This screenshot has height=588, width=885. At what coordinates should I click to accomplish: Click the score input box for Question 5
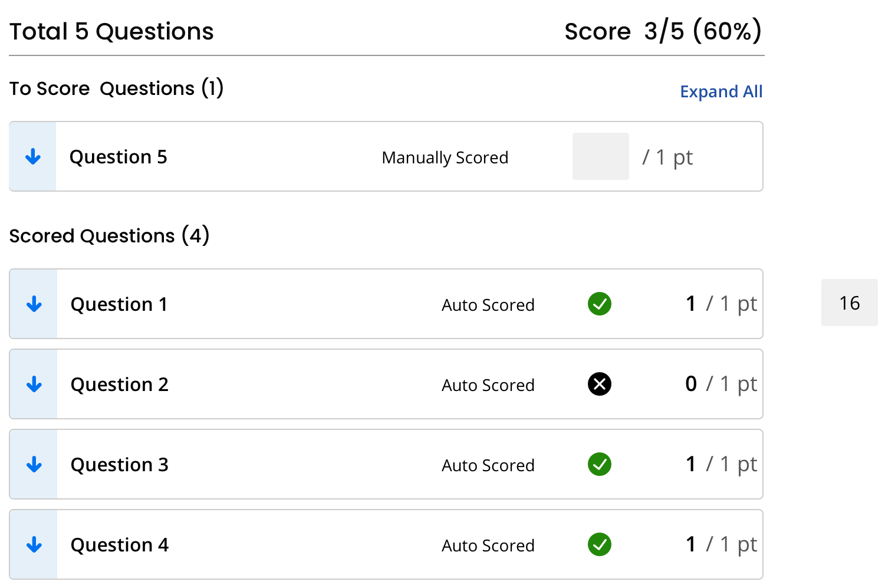tap(600, 156)
